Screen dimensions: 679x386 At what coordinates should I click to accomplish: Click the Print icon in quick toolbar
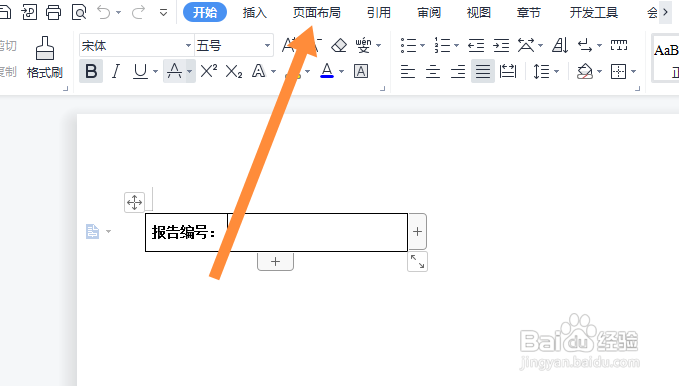point(53,12)
